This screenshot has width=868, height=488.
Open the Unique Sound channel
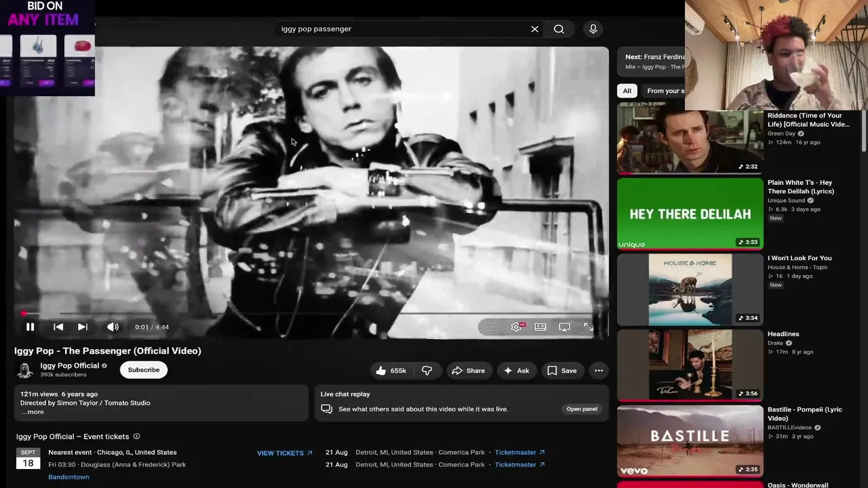(787, 201)
